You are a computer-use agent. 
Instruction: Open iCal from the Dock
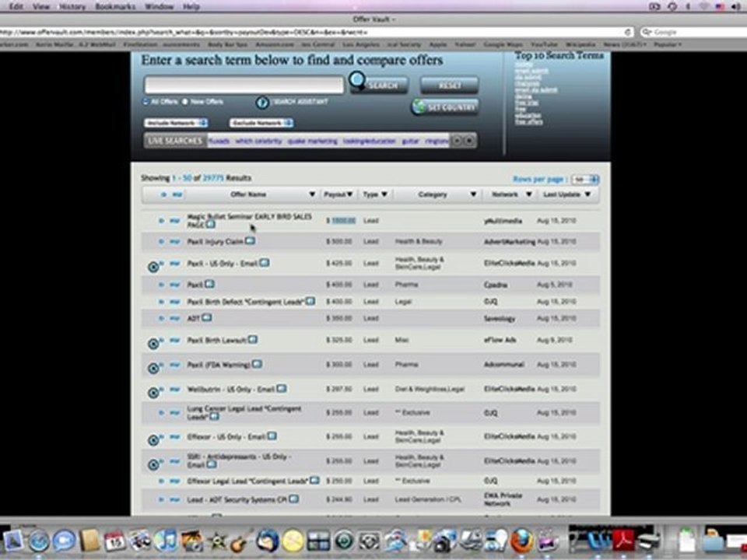coord(115,541)
